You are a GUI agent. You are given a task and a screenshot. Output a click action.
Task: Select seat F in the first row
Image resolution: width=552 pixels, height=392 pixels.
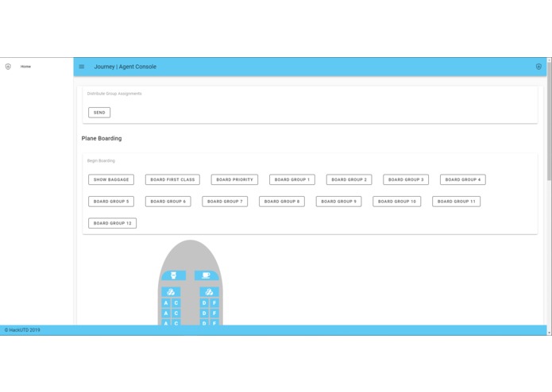point(214,302)
